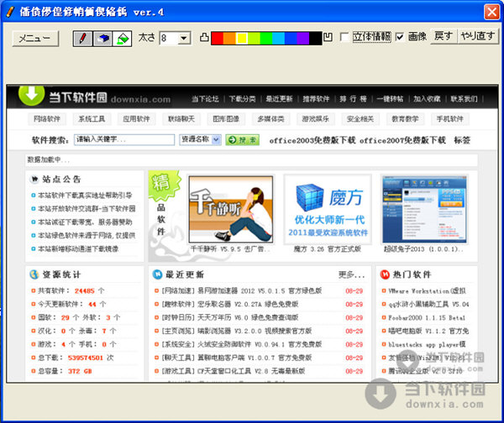Select the paint bucket fill tool
504x423 pixels.
(122, 39)
